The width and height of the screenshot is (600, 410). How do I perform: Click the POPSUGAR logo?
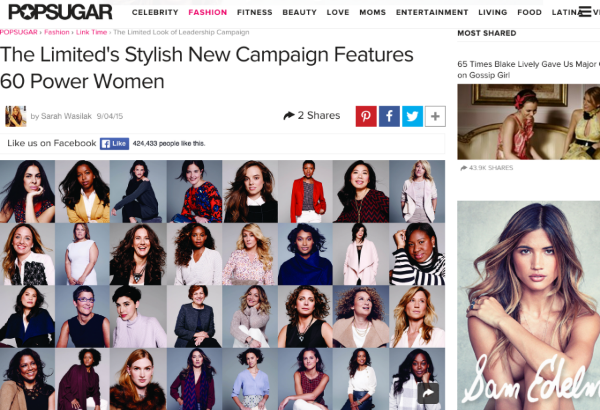pos(60,12)
